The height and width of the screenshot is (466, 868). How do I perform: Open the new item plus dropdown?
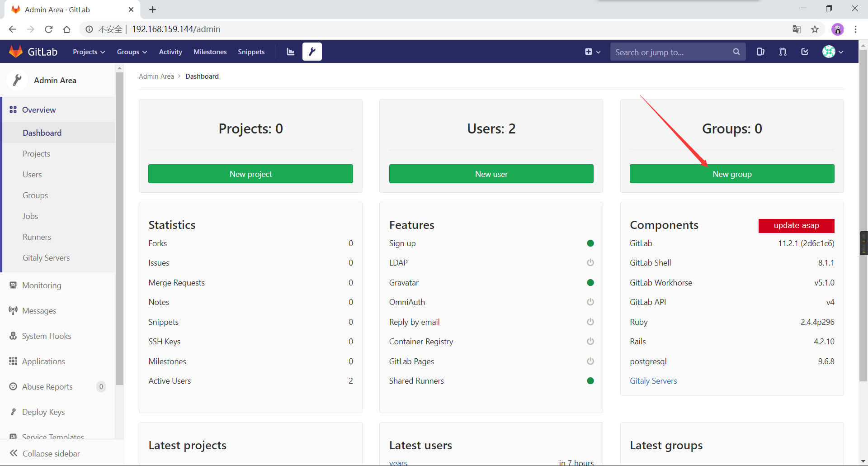click(593, 52)
